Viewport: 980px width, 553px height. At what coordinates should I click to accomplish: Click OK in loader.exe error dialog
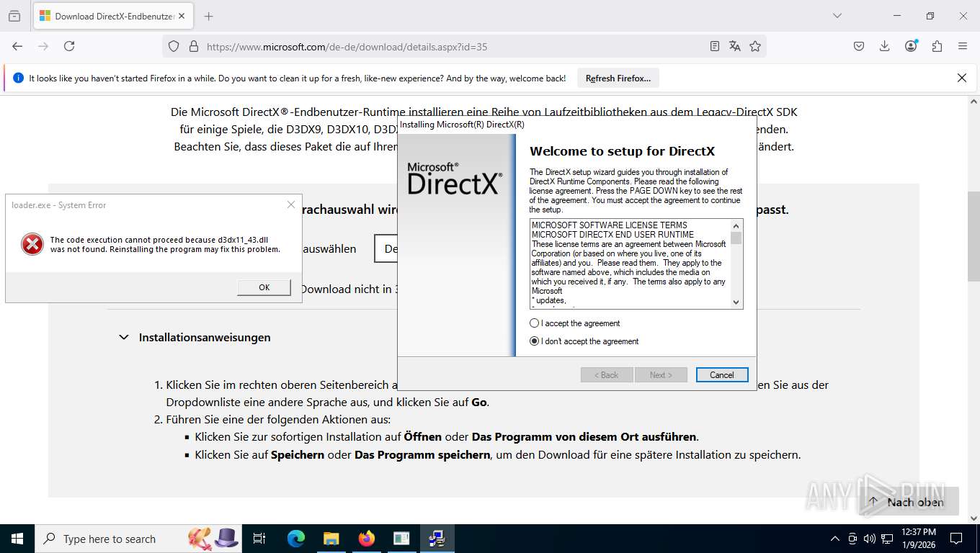pyautogui.click(x=264, y=287)
